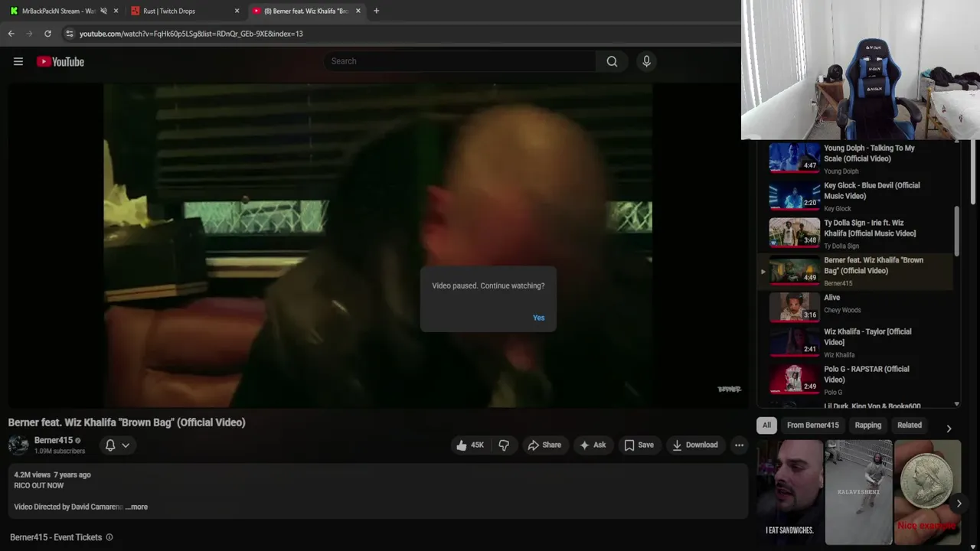Click the browser address bar URL
Screen dimensions: 980x551
(191, 34)
